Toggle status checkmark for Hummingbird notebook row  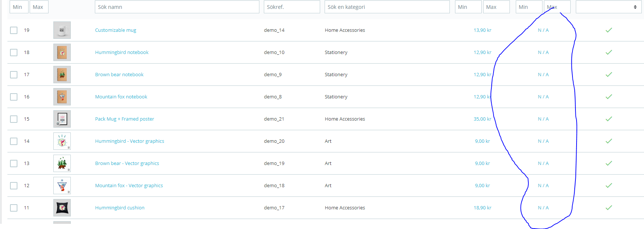click(x=608, y=53)
